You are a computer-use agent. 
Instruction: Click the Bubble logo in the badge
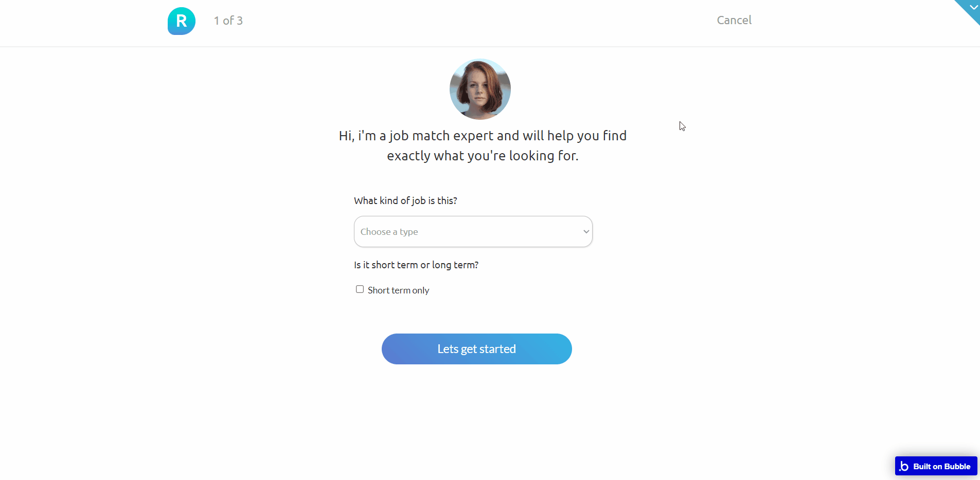(x=904, y=466)
